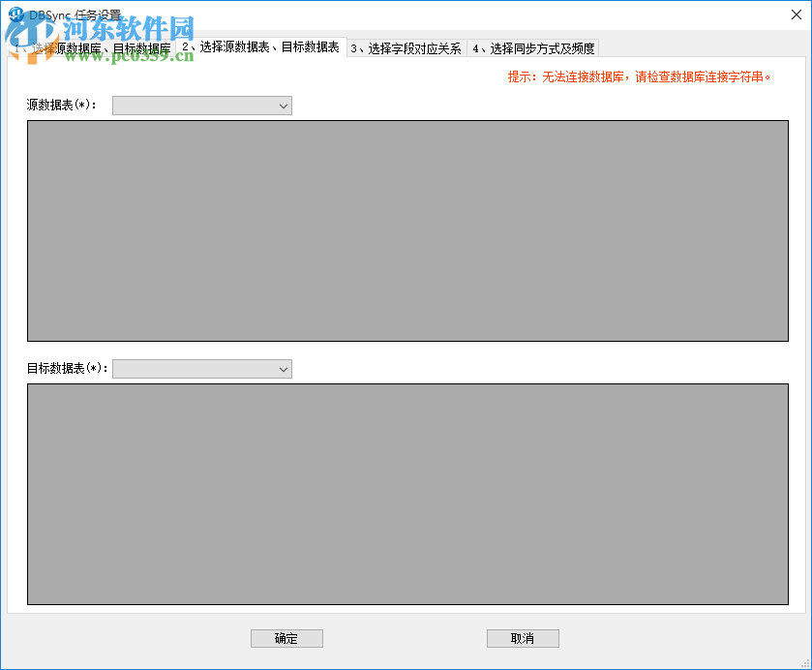The width and height of the screenshot is (812, 670).
Task: Expand the target table combo box arrow
Action: pyautogui.click(x=282, y=369)
